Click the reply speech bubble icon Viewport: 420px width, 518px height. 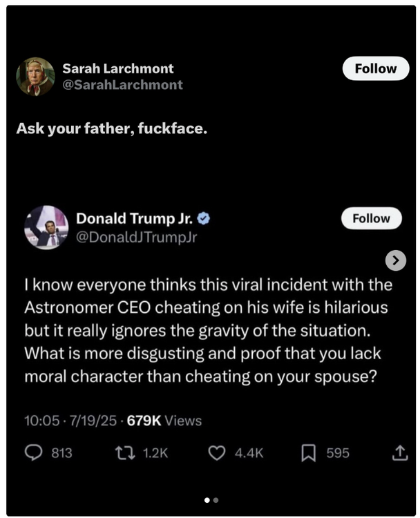[34, 453]
